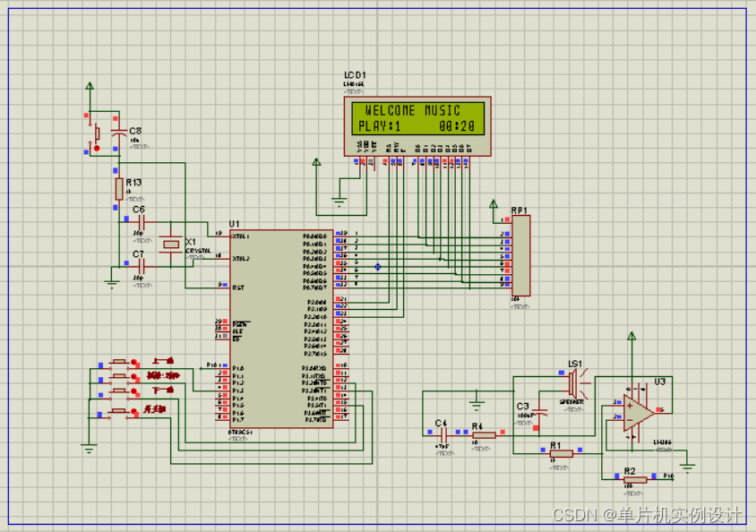Select the ground symbol under the LCD

click(339, 202)
